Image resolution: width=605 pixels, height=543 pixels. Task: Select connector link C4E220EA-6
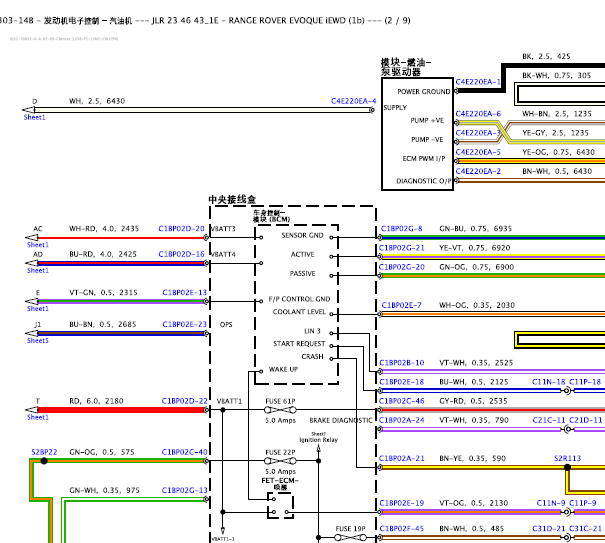tap(478, 114)
